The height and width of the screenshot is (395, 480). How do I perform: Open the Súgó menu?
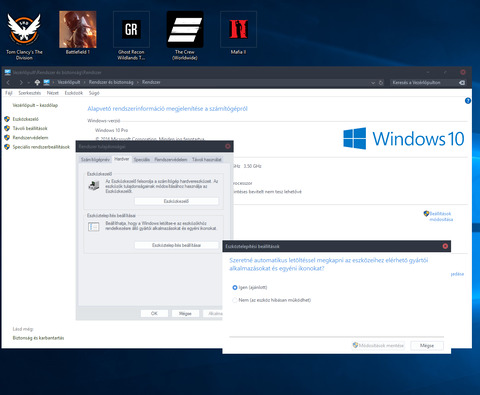coord(94,93)
